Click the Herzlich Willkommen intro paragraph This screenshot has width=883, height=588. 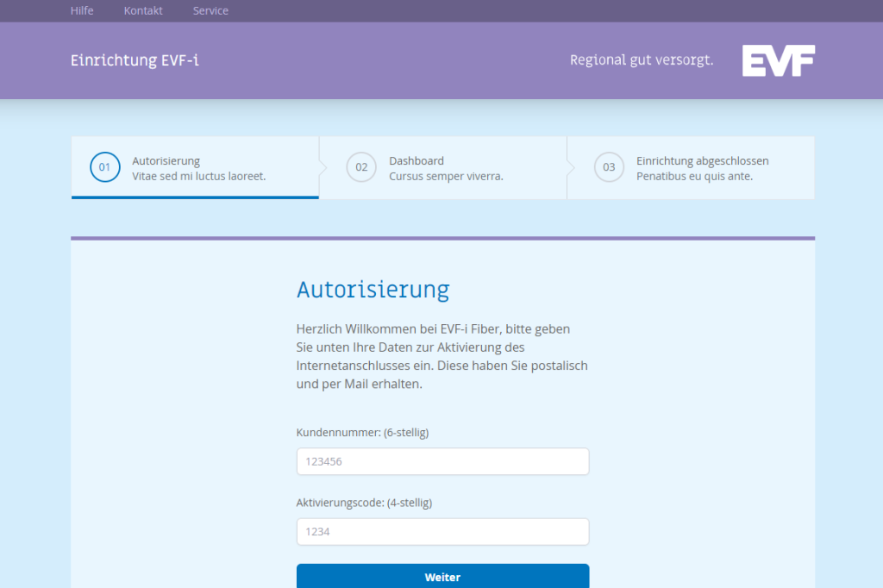tap(441, 357)
